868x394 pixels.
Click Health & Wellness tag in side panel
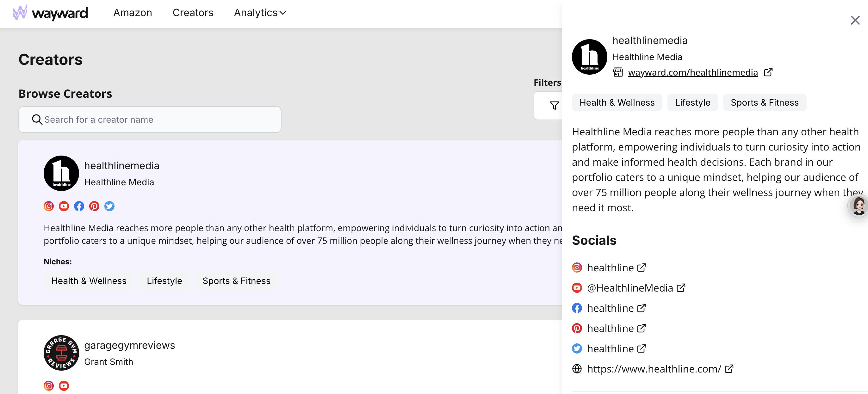[617, 102]
